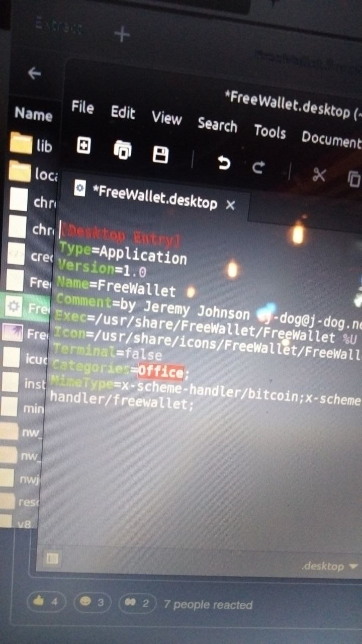Click the open files toolbar icon
This screenshot has width=362, height=644.
(x=122, y=149)
